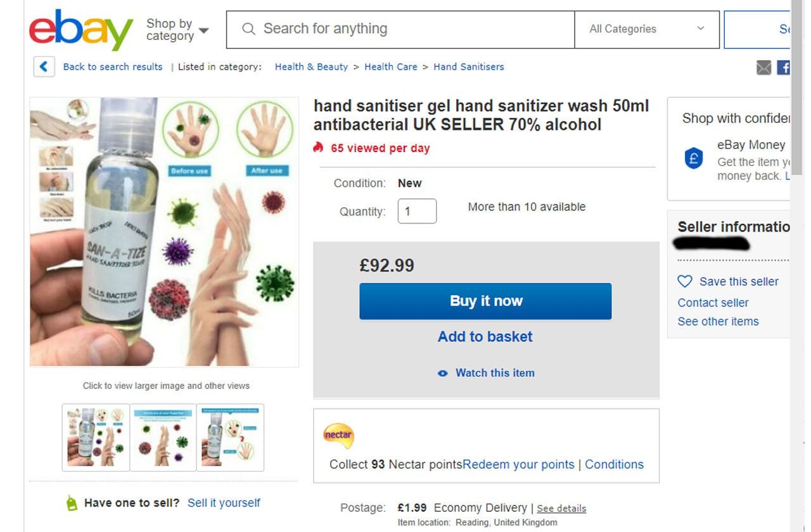
Task: Click the back arrow icon
Action: [44, 66]
